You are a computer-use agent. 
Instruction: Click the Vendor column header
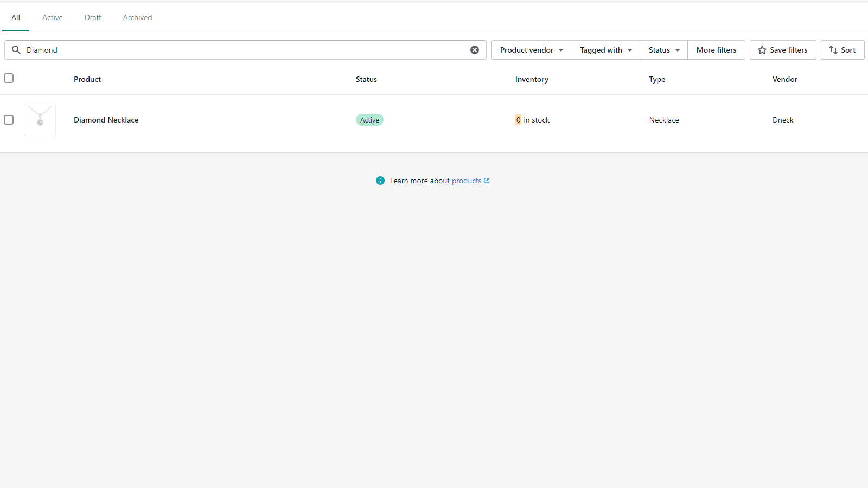785,79
